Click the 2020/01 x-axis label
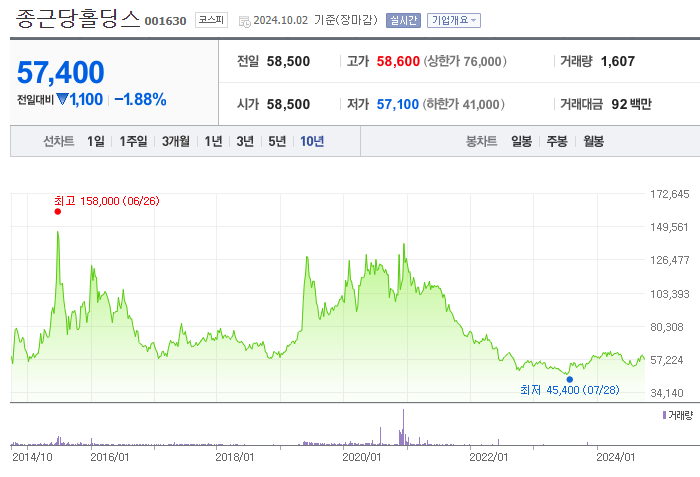The height and width of the screenshot is (477, 700). (x=362, y=457)
